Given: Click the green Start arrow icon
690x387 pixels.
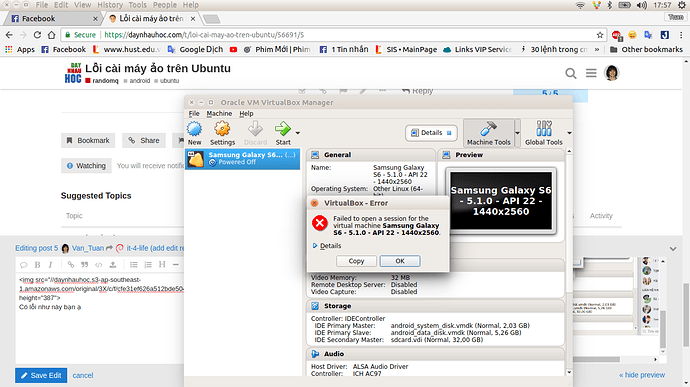Looking at the screenshot, I should [x=283, y=129].
